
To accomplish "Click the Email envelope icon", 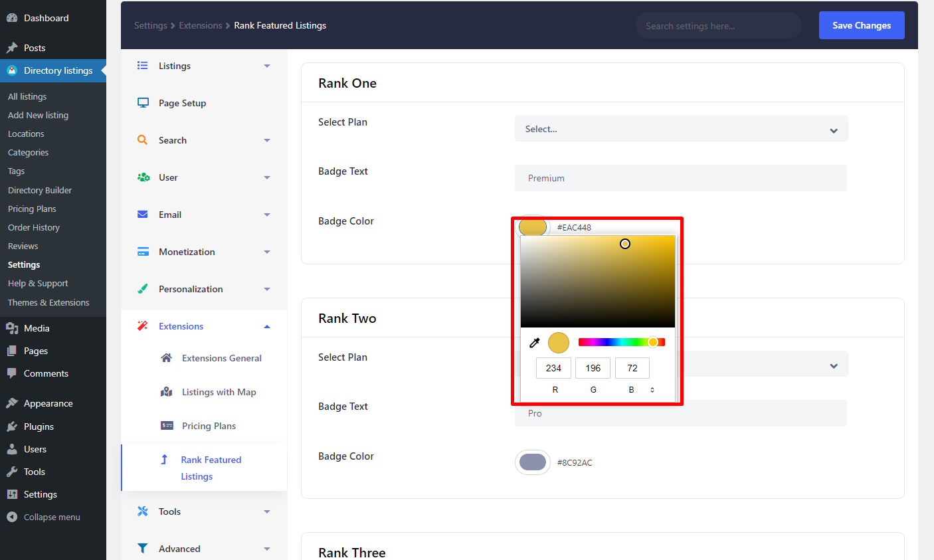I will tap(142, 214).
